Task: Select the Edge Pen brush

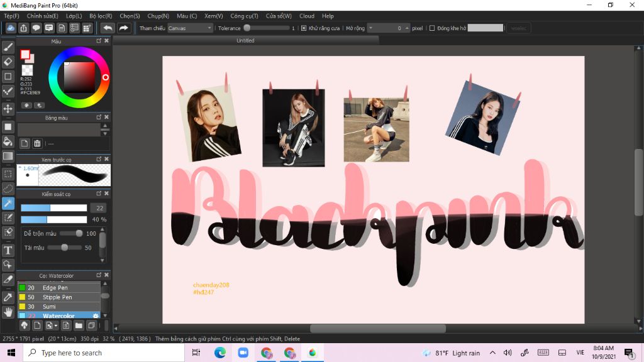Action: 59,288
